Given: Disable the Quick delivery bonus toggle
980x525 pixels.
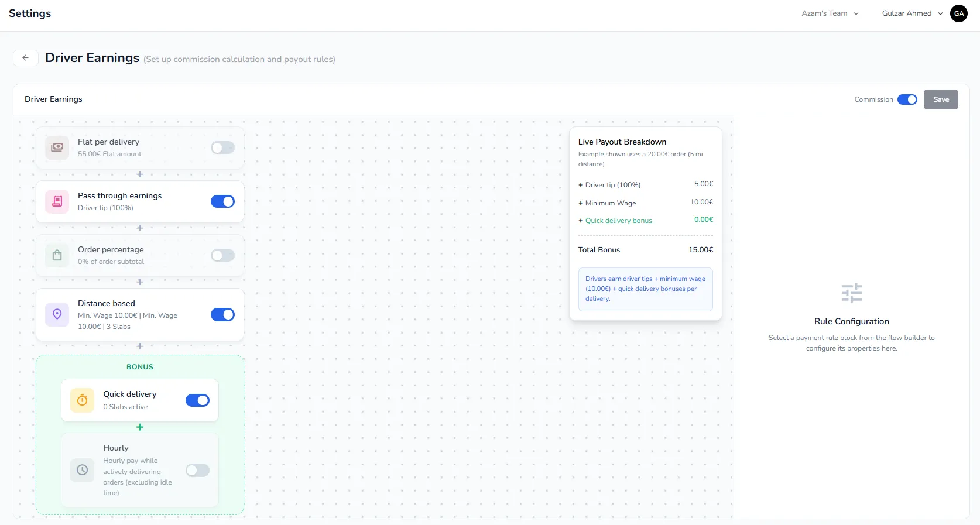Looking at the screenshot, I should click(197, 400).
